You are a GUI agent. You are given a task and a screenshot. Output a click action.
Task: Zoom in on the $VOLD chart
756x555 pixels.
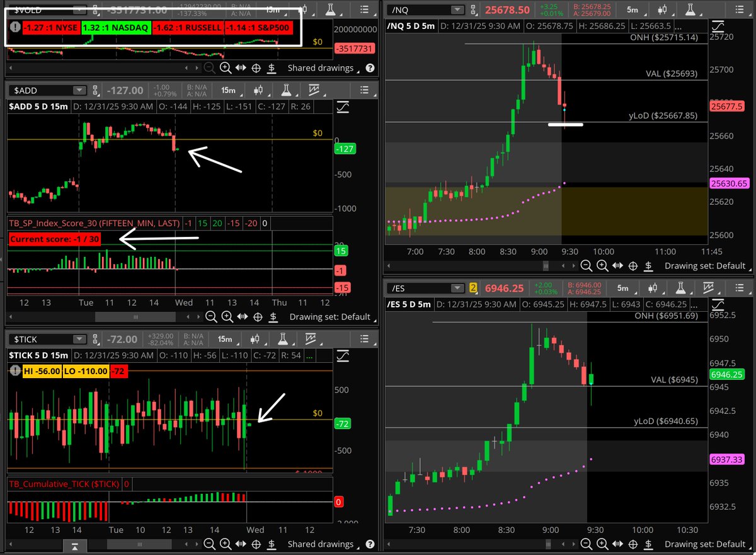coord(225,68)
